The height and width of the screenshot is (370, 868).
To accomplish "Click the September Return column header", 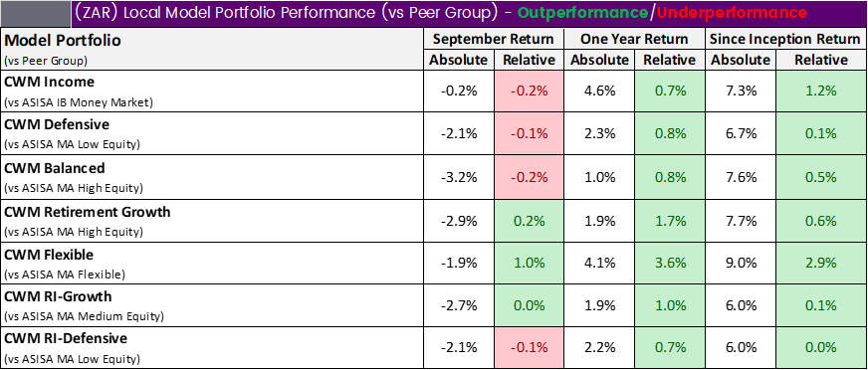I will 494,39.
